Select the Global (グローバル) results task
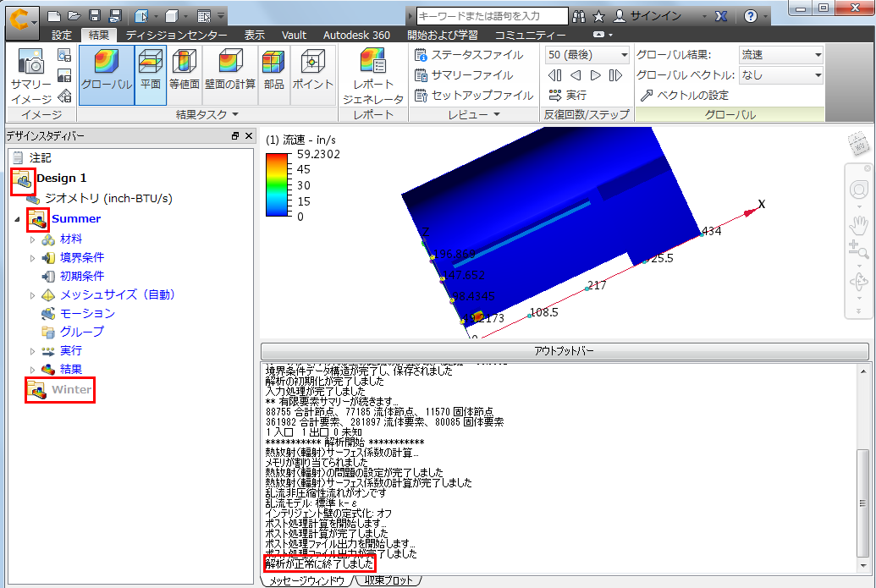Image resolution: width=876 pixels, height=588 pixels. click(107, 75)
